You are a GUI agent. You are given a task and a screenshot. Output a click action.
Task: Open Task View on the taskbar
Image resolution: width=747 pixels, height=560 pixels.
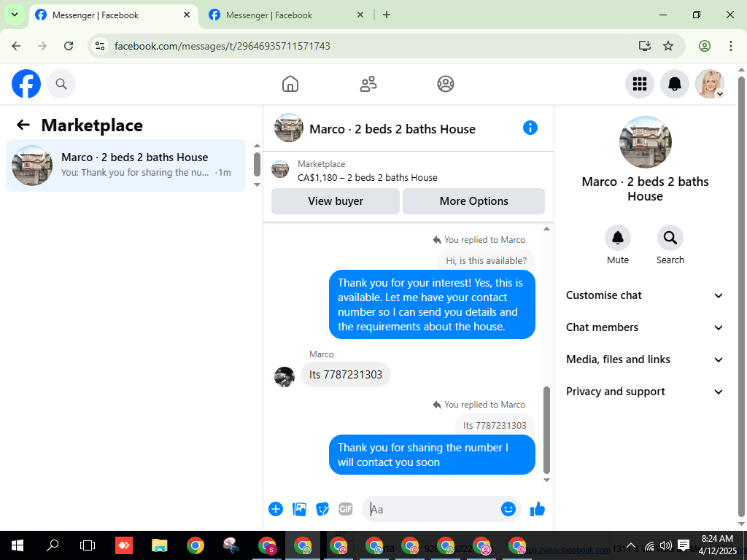point(88,545)
